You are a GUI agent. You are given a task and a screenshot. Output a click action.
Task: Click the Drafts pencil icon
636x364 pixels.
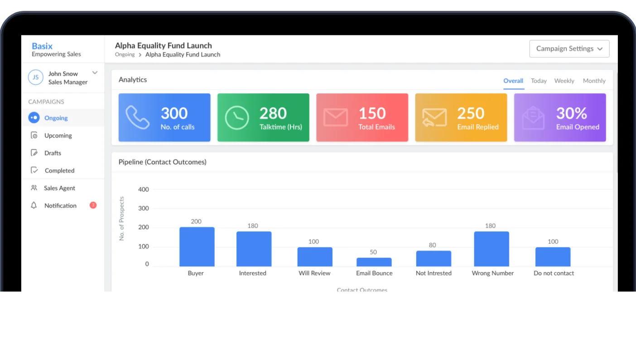[34, 153]
